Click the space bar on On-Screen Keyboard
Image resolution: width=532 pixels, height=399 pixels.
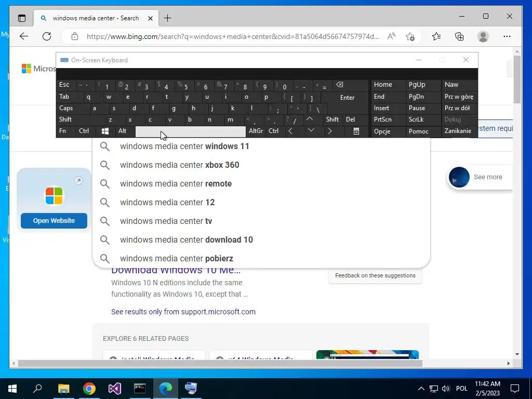click(190, 131)
